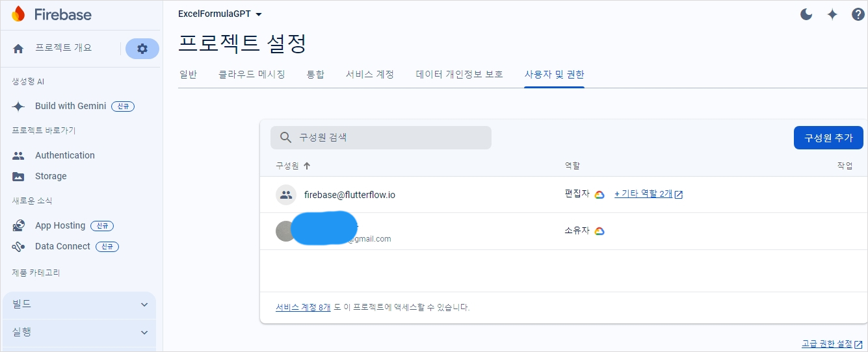Click the Build with Gemini sparkle icon
Viewport: 868px width, 352px height.
[x=18, y=107]
